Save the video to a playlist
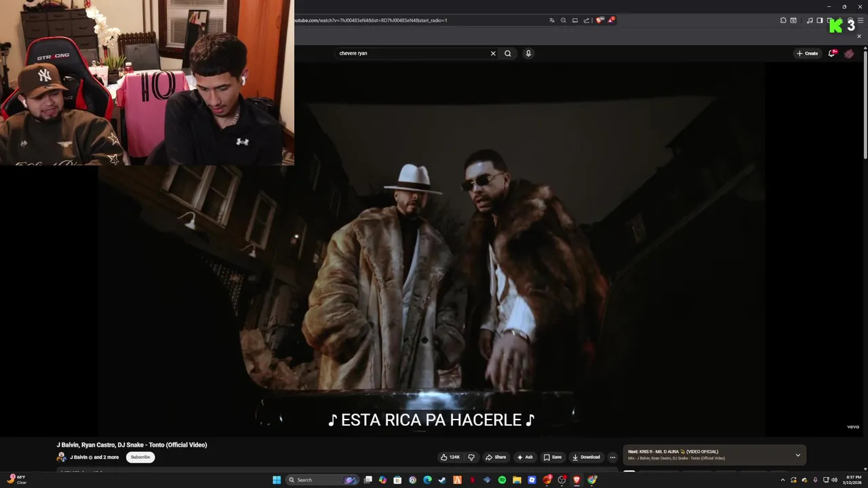 553,457
